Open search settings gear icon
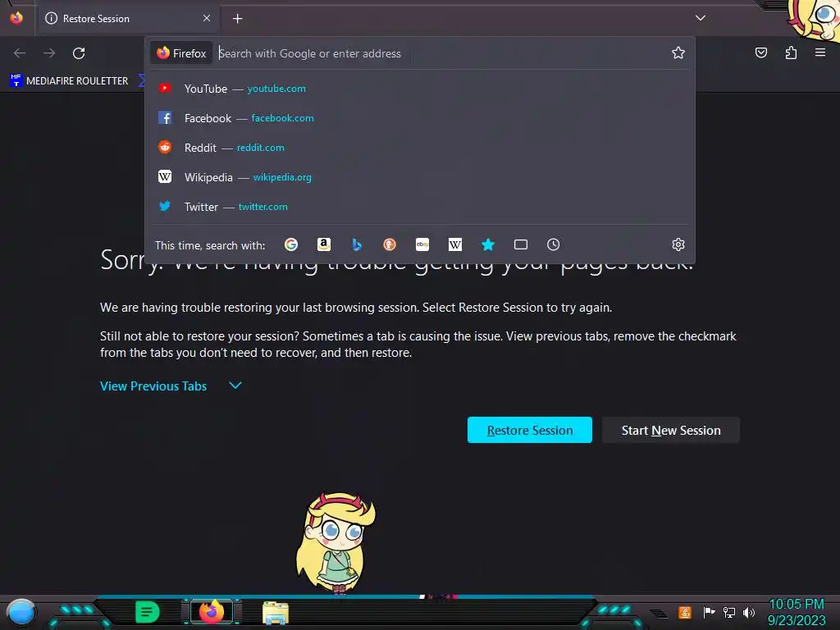Viewport: 840px width, 630px height. coord(678,244)
